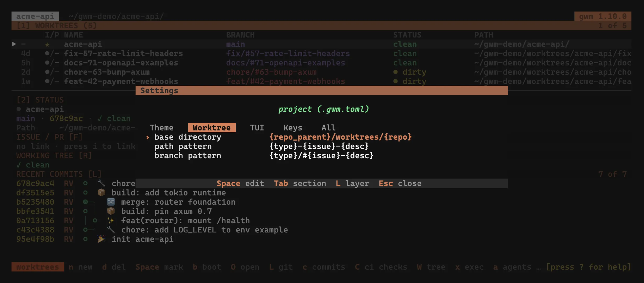Click the commit hash 0a713156
The width and height of the screenshot is (644, 283).
(35, 221)
